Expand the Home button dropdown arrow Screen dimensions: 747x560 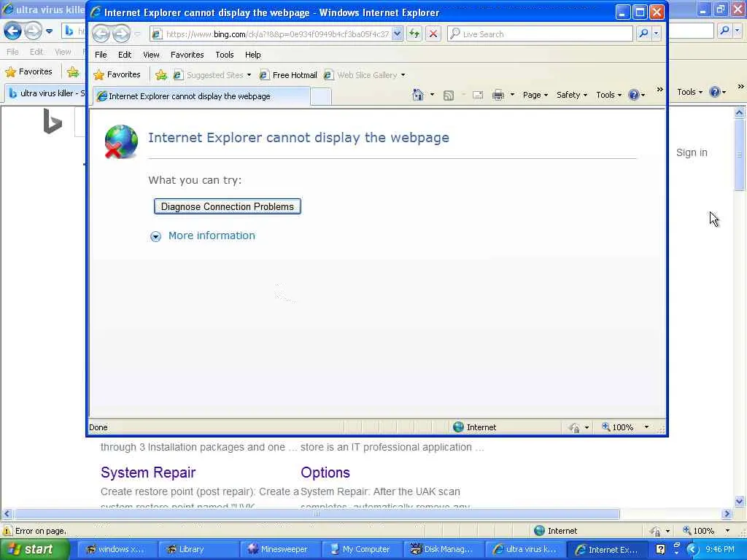point(432,95)
